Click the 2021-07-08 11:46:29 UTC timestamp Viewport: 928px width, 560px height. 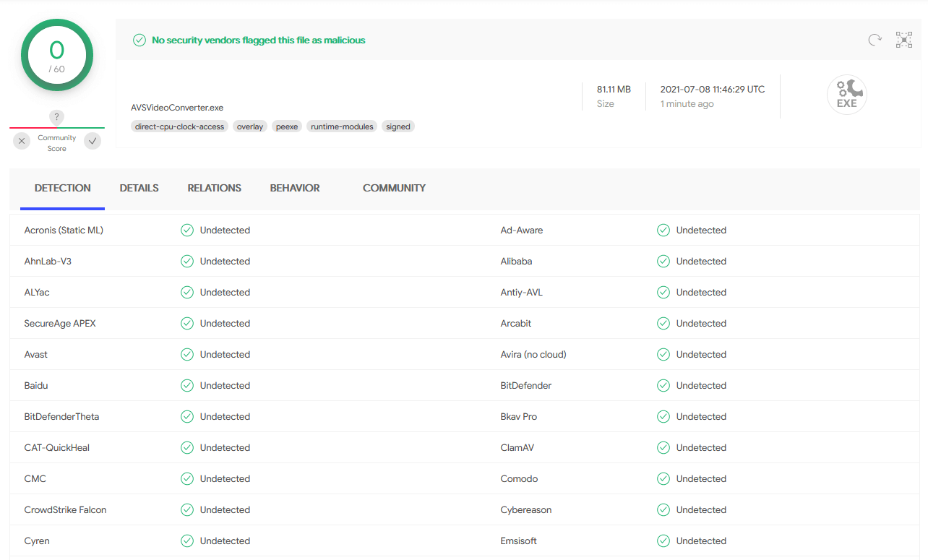click(x=713, y=90)
